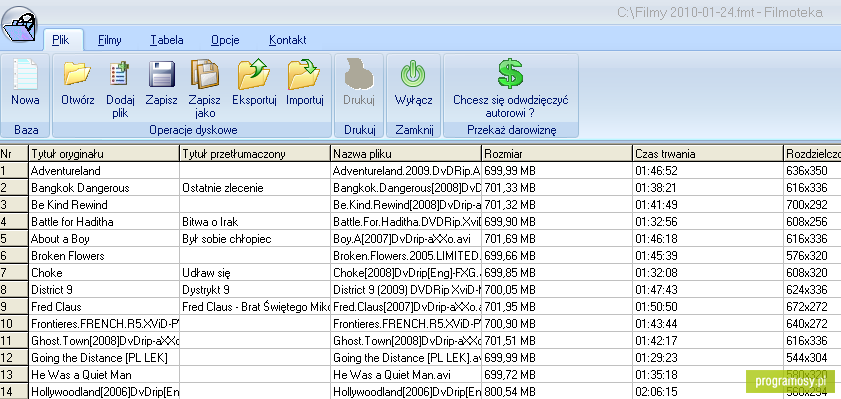Click the Nazwa pliku column header

406,154
